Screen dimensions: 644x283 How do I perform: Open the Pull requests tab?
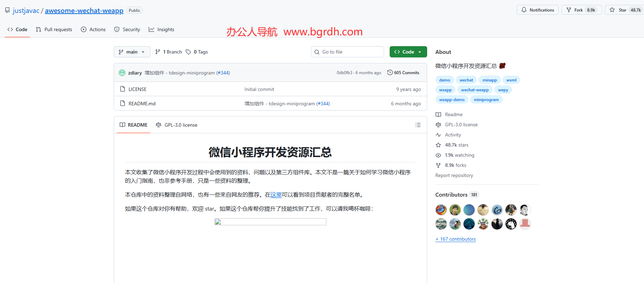point(54,29)
